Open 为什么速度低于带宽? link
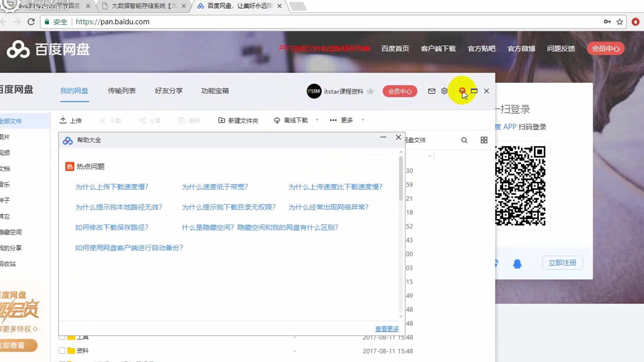 pyautogui.click(x=215, y=187)
